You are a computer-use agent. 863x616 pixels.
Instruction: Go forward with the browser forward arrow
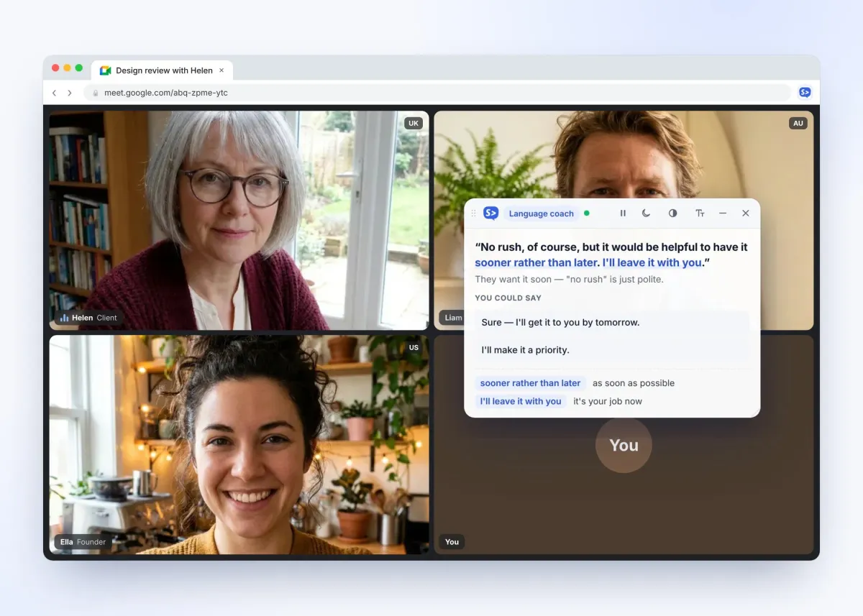[x=70, y=93]
